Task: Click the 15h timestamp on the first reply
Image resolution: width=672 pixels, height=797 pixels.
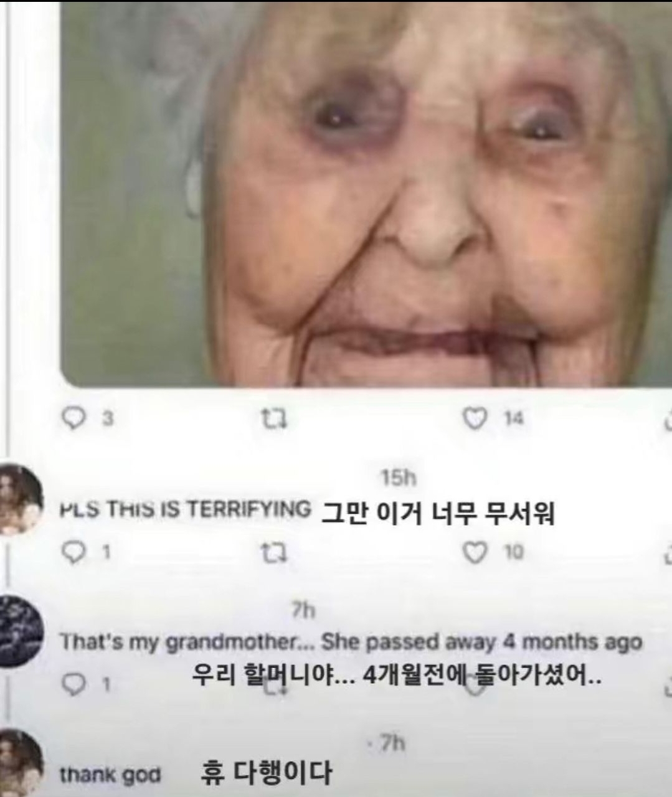Action: pos(397,478)
